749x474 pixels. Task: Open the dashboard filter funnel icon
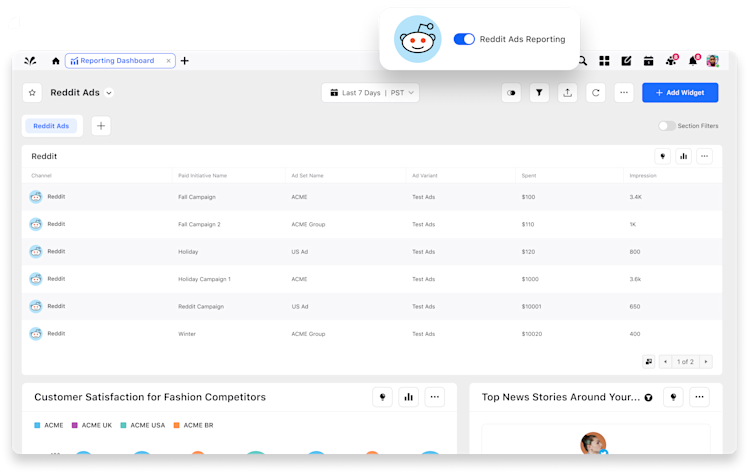539,93
